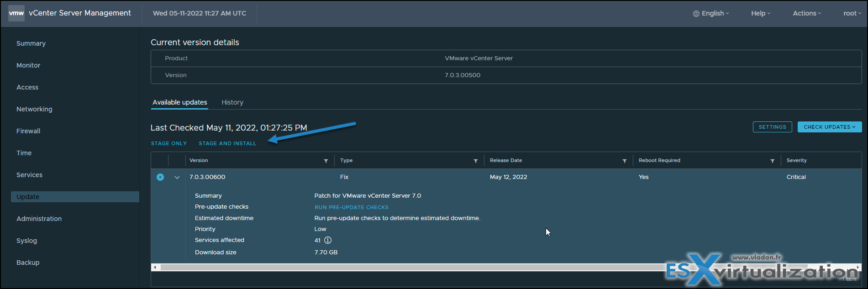Open the Time settings page
Image resolution: width=868 pixels, height=289 pixels.
coord(24,153)
